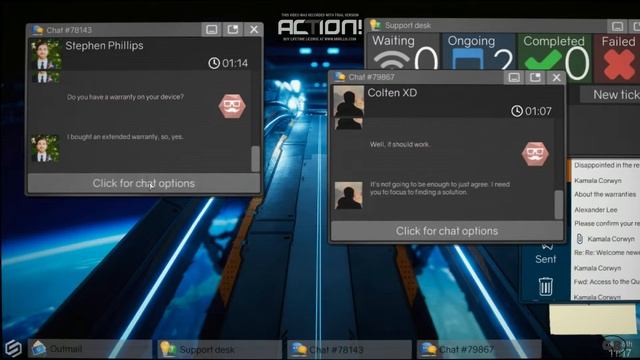Click timer clock icon in Chat #79867
Image resolution: width=640 pixels, height=360 pixels.
coord(517,111)
